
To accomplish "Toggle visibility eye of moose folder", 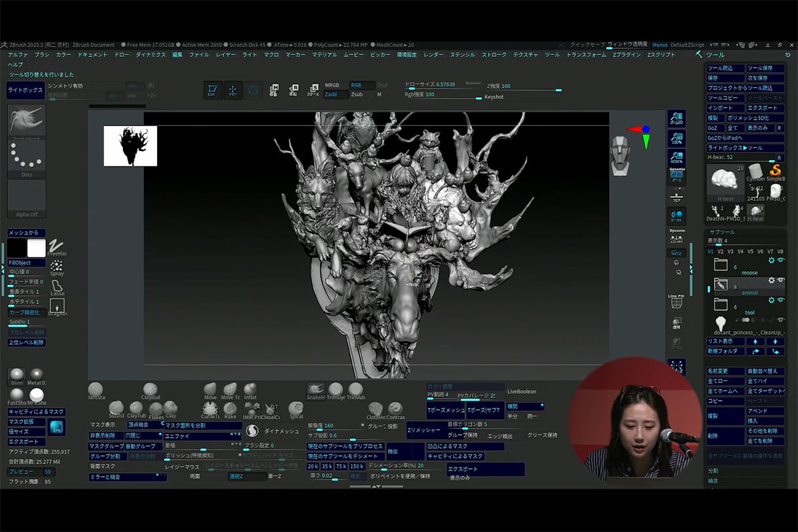I will point(781,261).
